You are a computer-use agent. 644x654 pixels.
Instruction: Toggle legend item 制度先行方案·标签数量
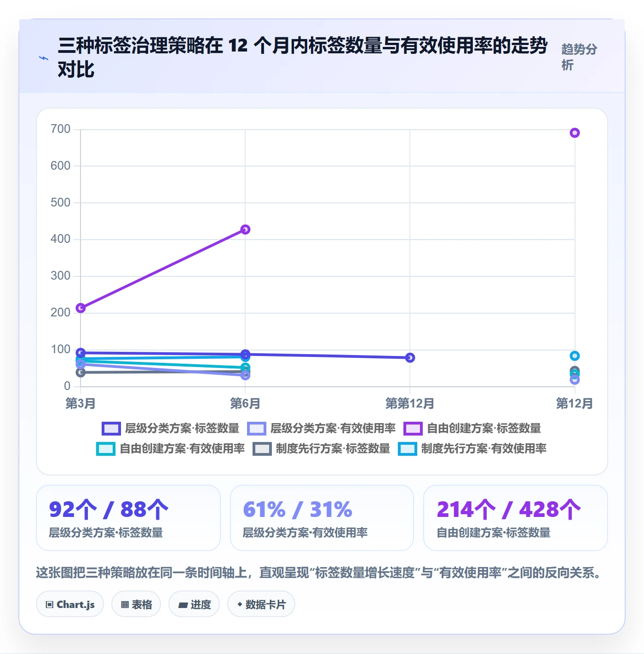point(321,449)
